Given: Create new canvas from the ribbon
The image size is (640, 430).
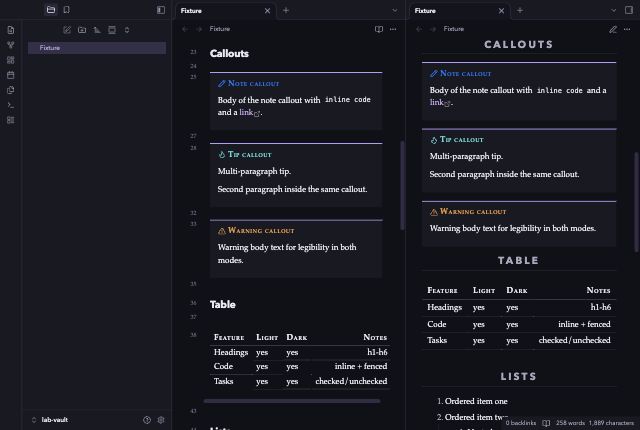Looking at the screenshot, I should 11,60.
